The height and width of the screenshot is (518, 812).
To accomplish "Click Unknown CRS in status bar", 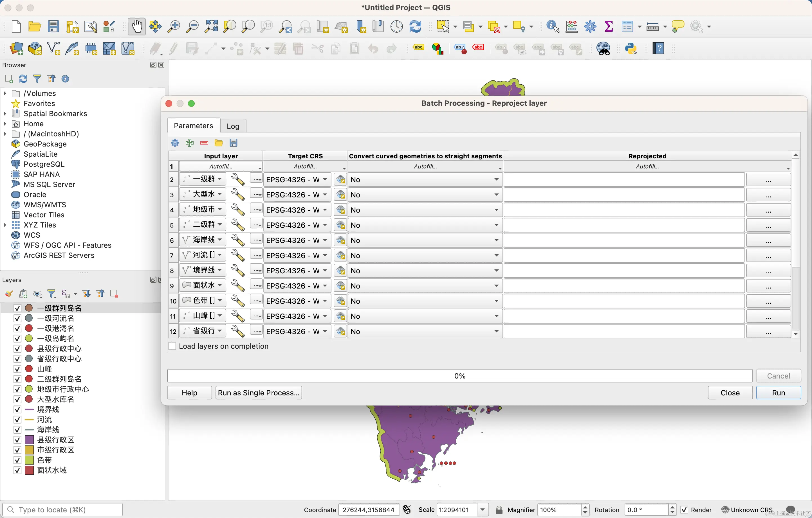I will [x=747, y=510].
